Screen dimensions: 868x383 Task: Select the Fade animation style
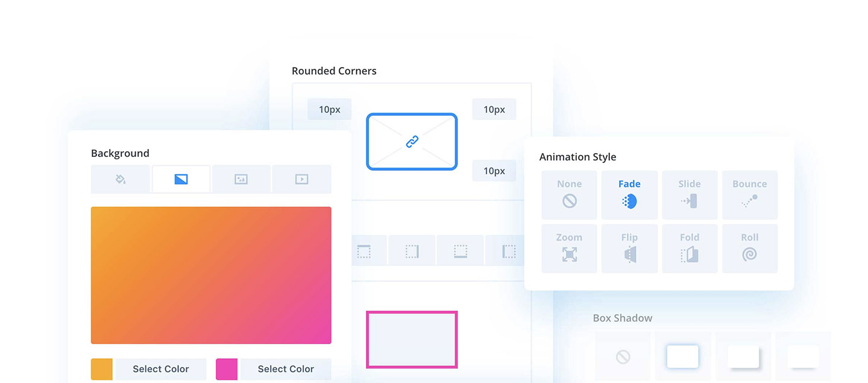(x=629, y=195)
